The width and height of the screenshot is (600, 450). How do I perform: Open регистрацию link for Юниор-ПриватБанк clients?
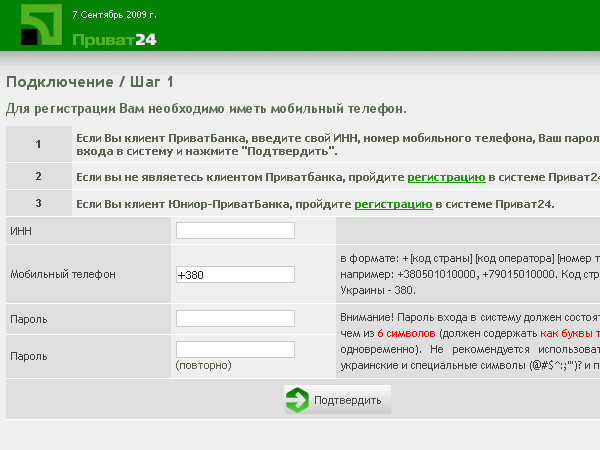point(393,204)
